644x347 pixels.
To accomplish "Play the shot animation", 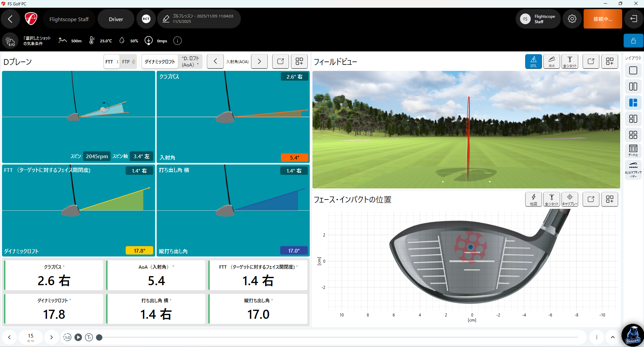I will click(78, 337).
